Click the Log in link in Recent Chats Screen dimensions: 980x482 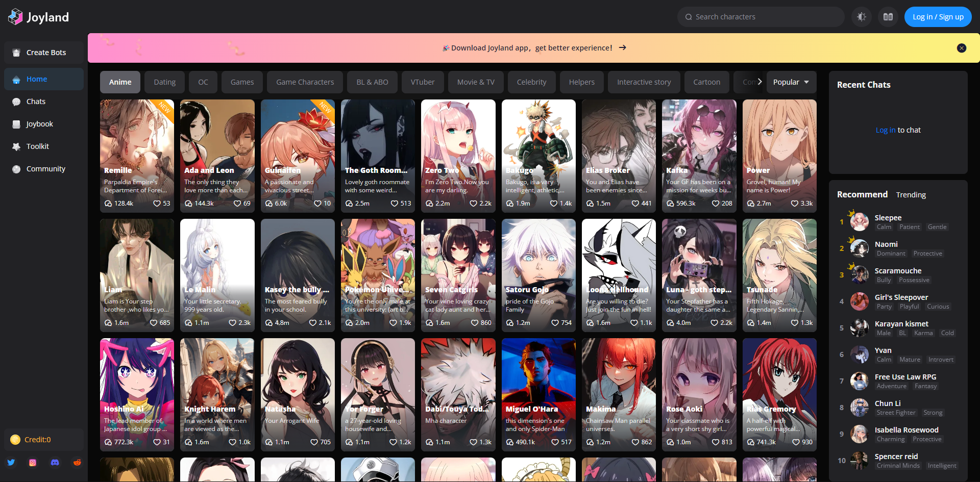(886, 130)
